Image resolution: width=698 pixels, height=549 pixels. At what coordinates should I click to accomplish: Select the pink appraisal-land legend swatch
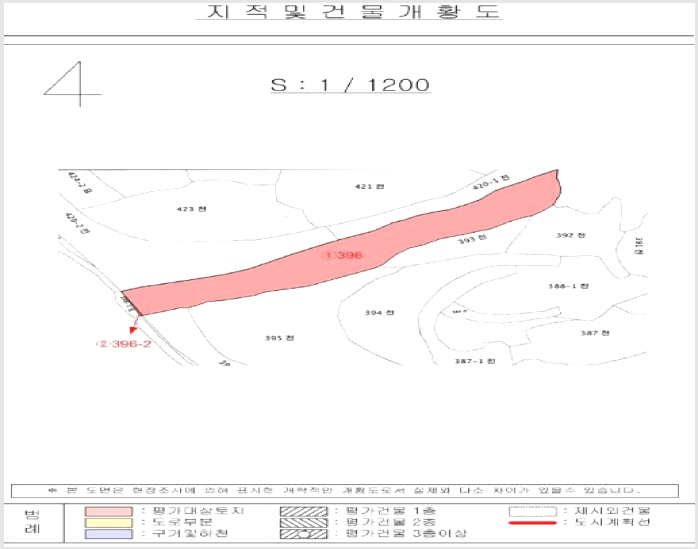coord(109,511)
